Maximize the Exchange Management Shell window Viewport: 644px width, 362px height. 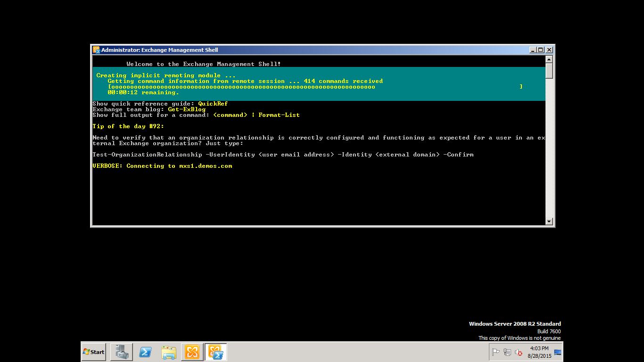pos(540,50)
